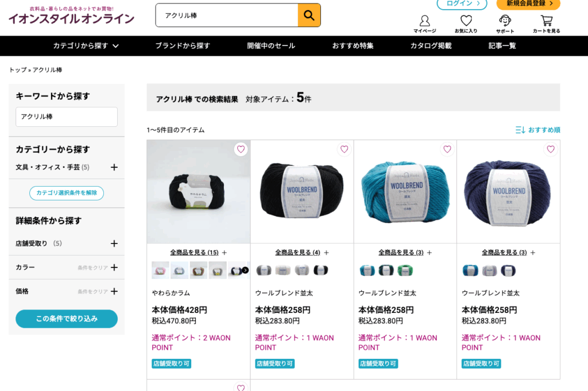
Task: Click the sidebar keyword input field
Action: click(x=67, y=117)
